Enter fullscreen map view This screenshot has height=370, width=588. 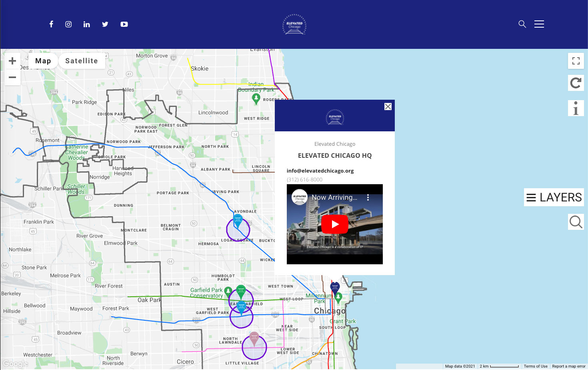click(x=576, y=61)
